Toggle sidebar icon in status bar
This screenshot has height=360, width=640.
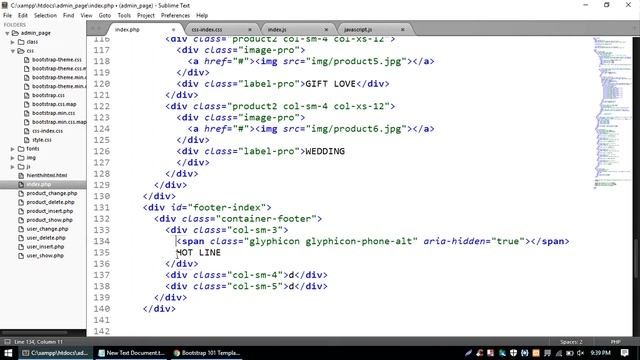[7, 342]
